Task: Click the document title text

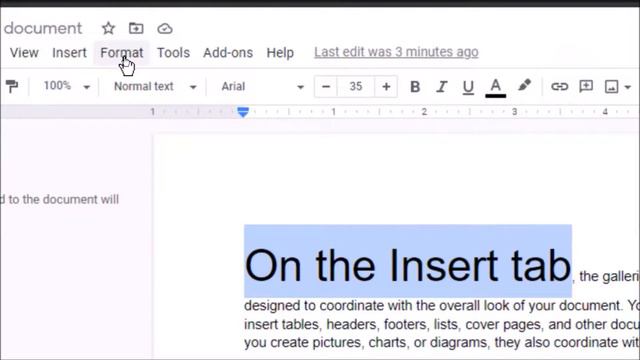Action: [x=43, y=28]
